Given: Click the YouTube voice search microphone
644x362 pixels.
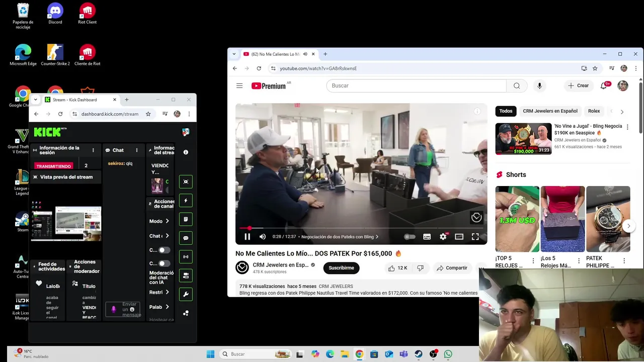Looking at the screenshot, I should (539, 85).
